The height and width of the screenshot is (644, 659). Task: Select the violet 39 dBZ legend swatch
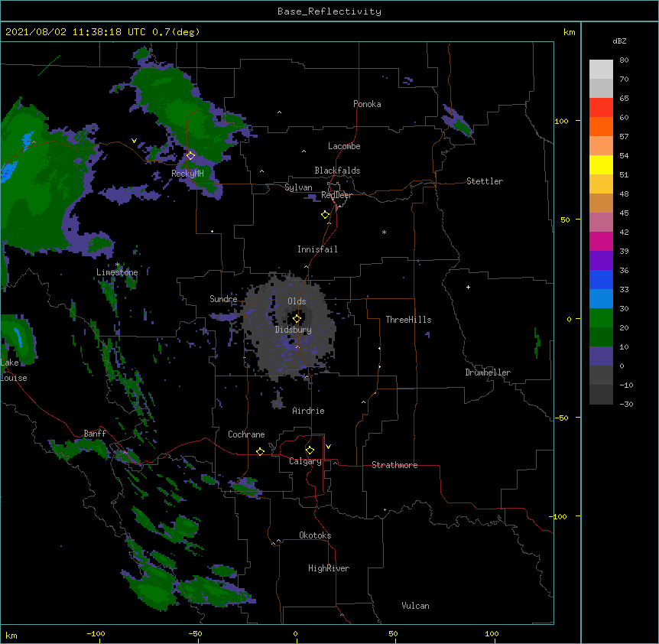(x=601, y=261)
